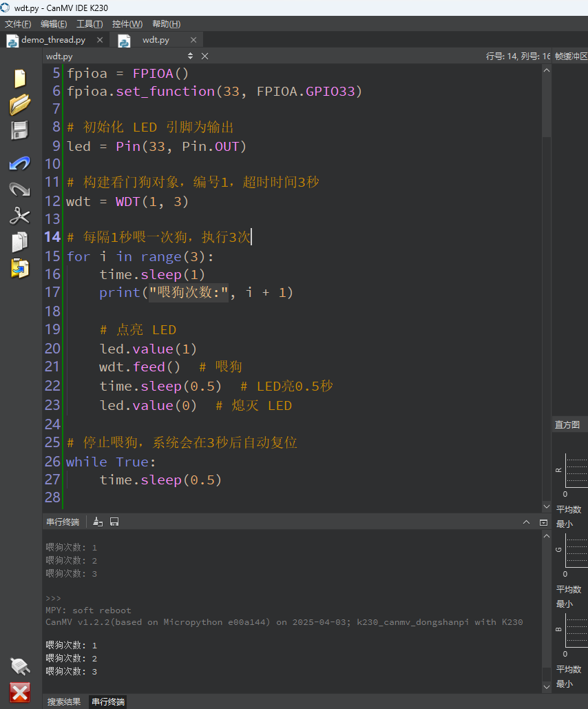
Task: Save serial terminal output icon
Action: (x=114, y=522)
